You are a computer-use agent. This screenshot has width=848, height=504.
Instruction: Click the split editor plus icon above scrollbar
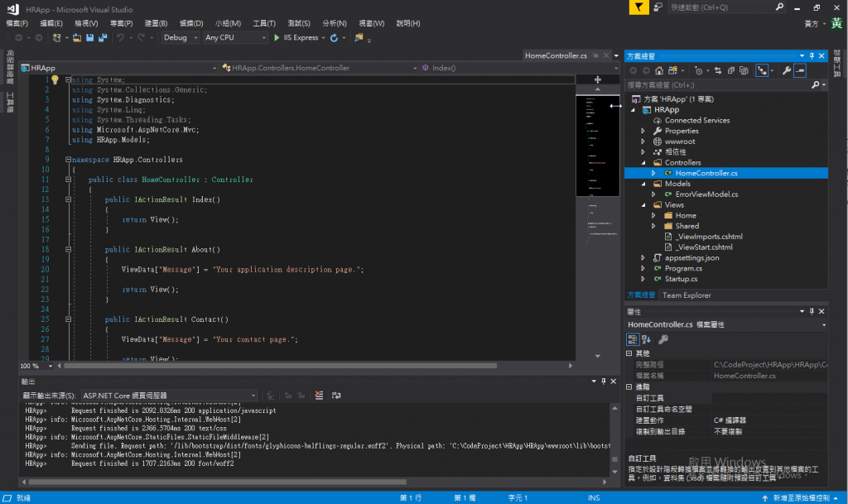598,79
